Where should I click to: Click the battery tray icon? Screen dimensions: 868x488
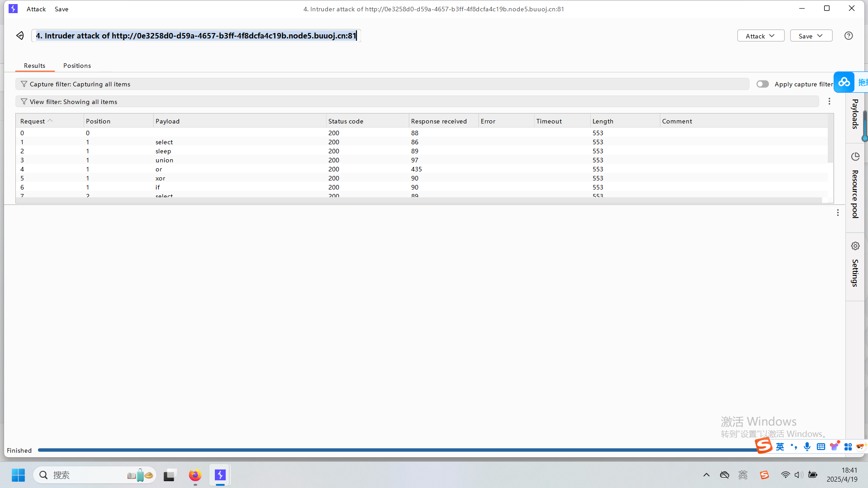tap(813, 475)
